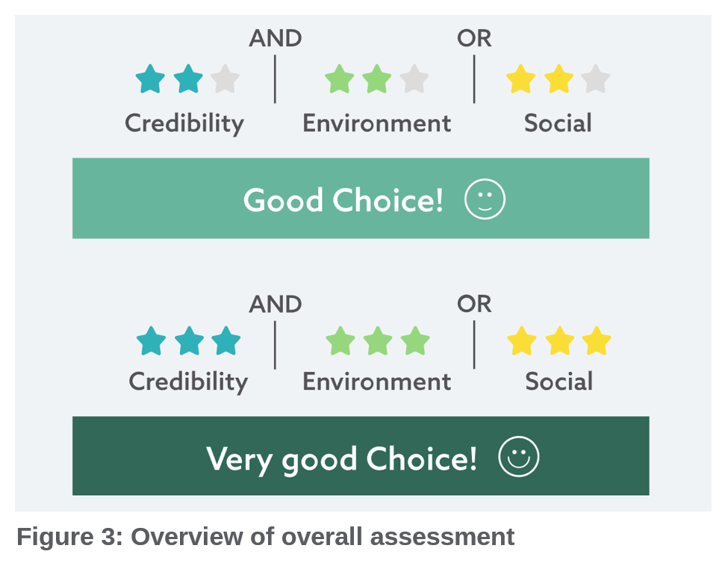Click the first yellow Social star, top row
Screen dimensions: 728x566
coord(520,79)
